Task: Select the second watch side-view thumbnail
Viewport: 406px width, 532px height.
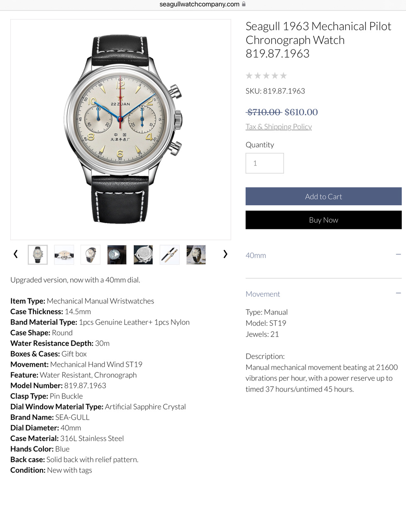Action: coord(64,254)
